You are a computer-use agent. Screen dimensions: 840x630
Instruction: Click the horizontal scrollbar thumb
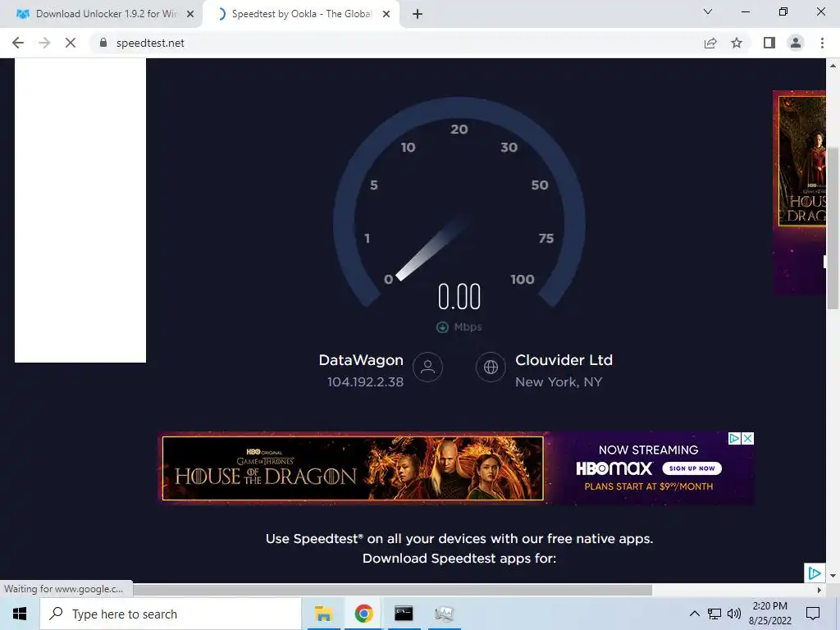point(392,590)
